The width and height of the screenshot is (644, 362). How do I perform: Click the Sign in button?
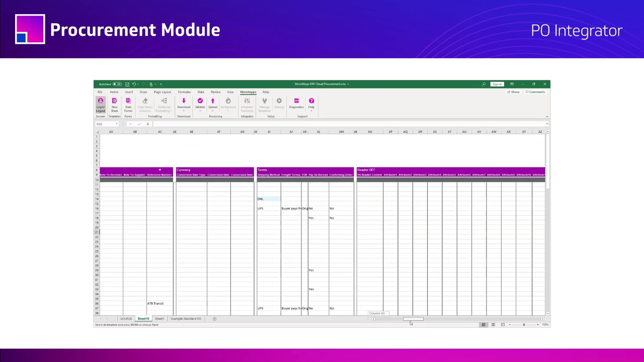[498, 84]
